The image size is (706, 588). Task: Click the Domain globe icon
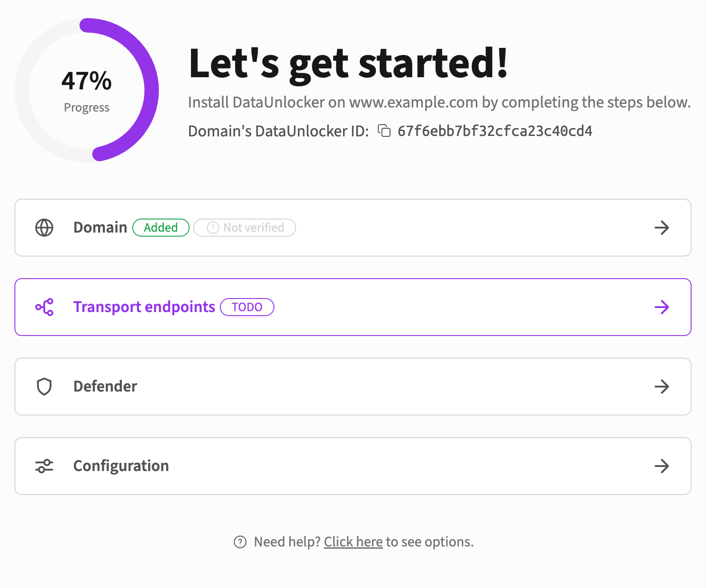point(44,228)
